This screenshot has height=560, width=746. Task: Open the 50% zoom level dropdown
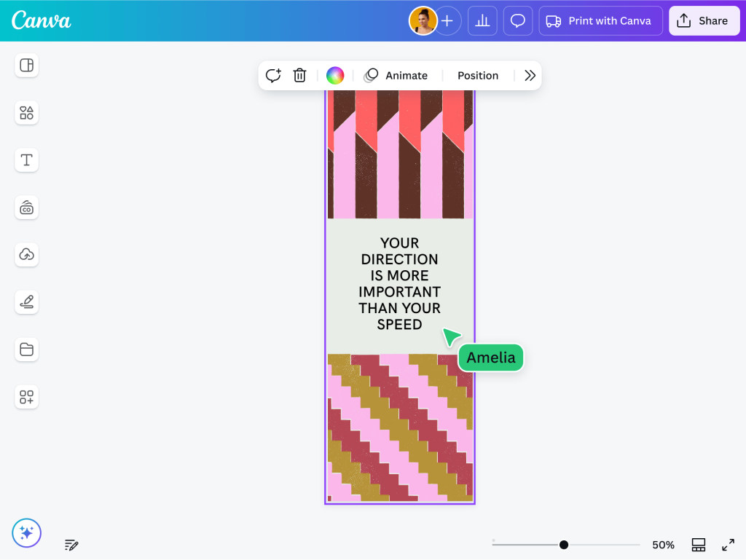tap(663, 545)
